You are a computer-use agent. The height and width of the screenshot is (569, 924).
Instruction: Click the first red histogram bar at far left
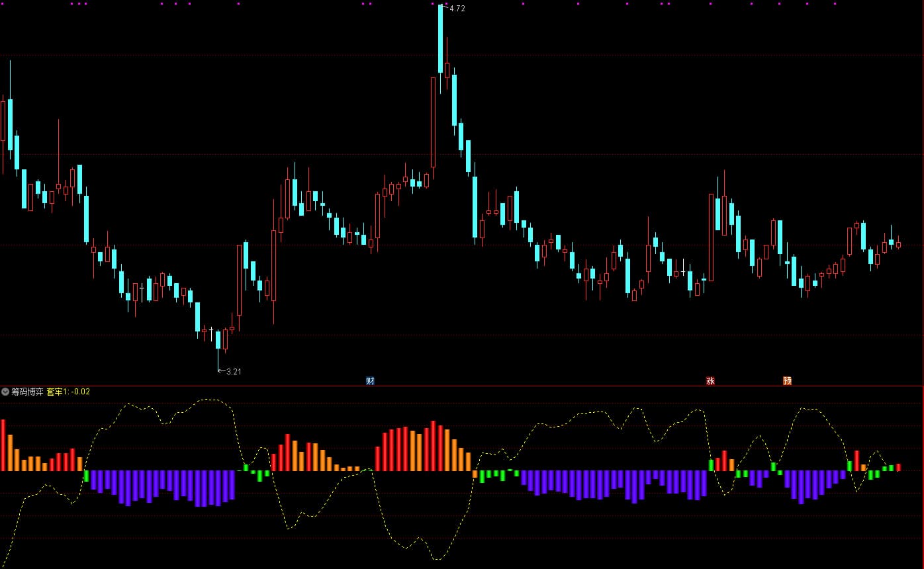(3, 445)
